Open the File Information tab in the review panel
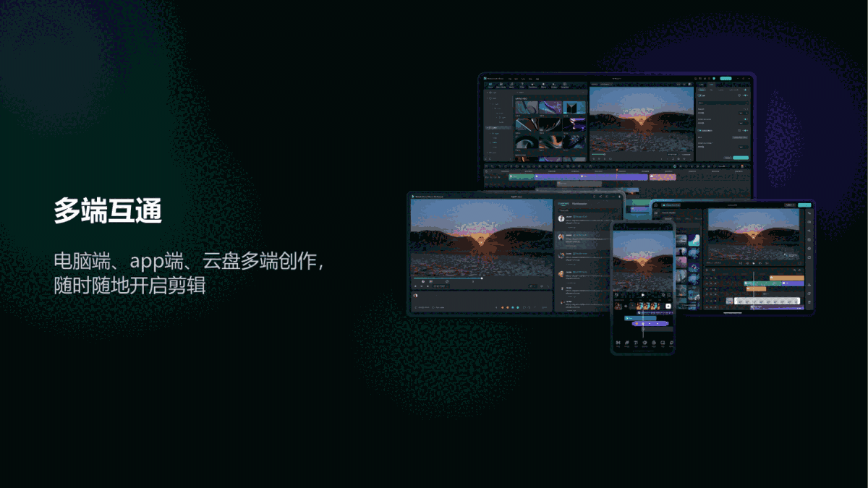The image size is (868, 488). [579, 204]
